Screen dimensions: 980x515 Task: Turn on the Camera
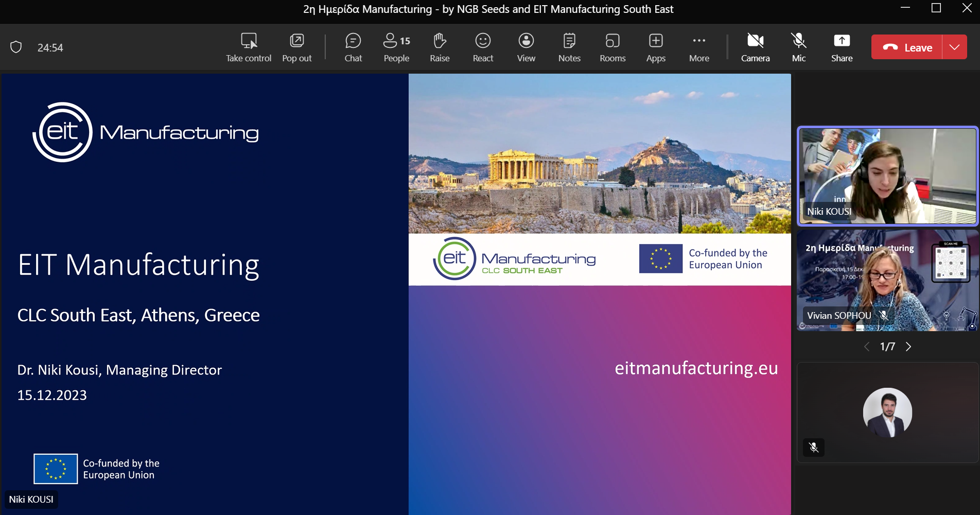coord(755,47)
